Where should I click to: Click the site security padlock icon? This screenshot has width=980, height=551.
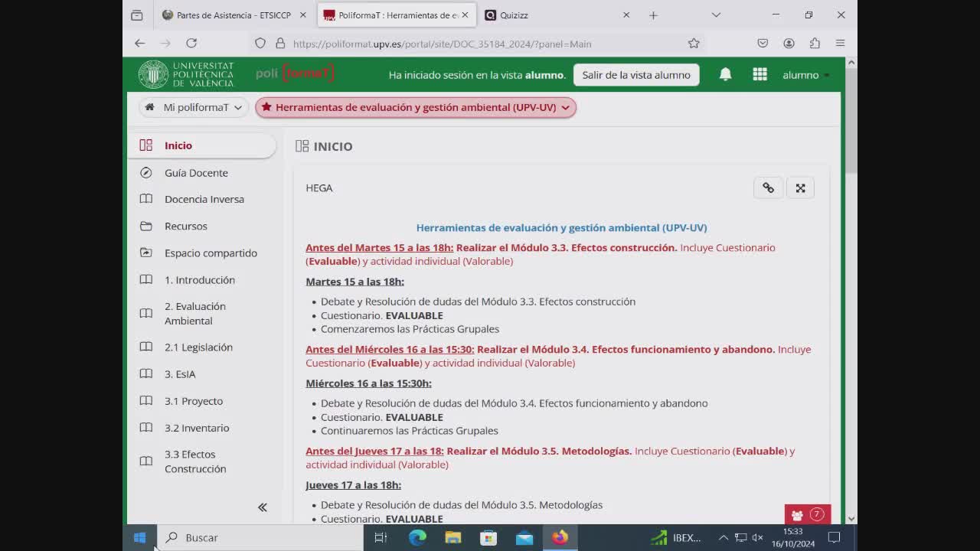pos(280,44)
